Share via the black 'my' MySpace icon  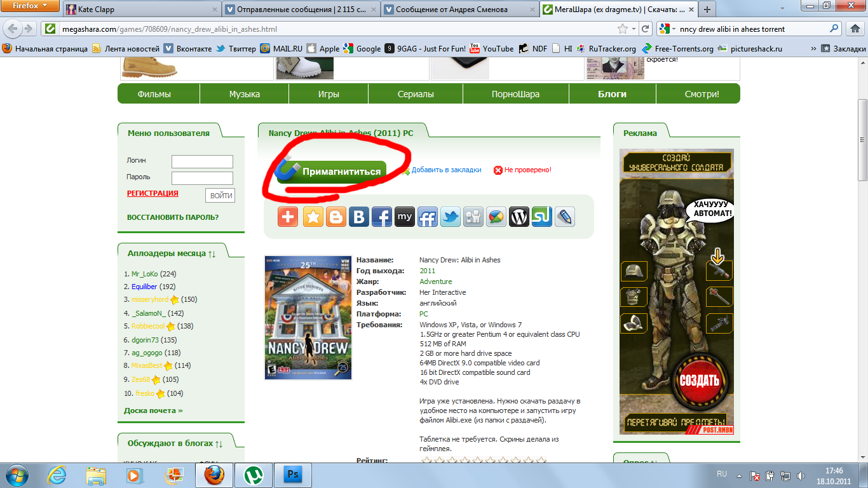point(405,217)
